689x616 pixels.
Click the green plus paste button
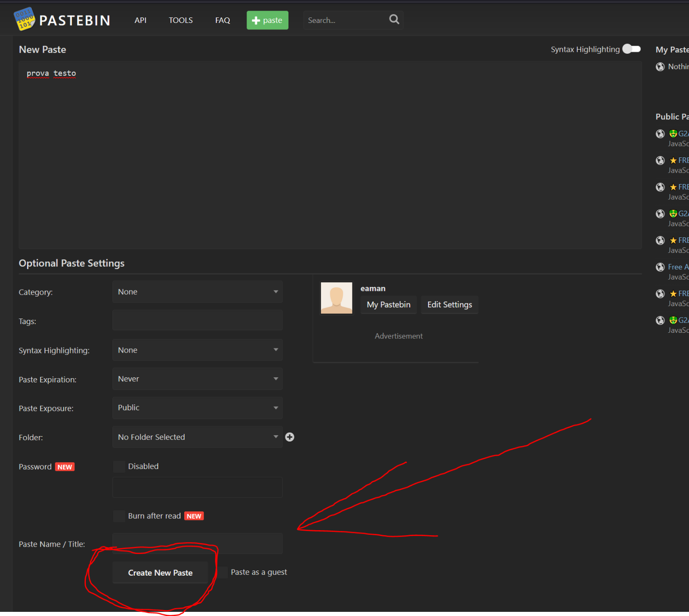[x=267, y=20]
